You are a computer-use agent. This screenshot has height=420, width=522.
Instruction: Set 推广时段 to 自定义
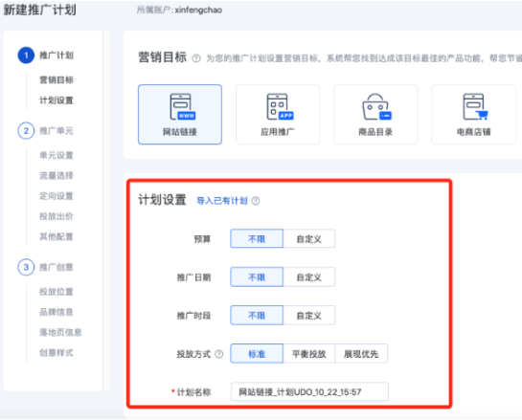click(x=309, y=316)
